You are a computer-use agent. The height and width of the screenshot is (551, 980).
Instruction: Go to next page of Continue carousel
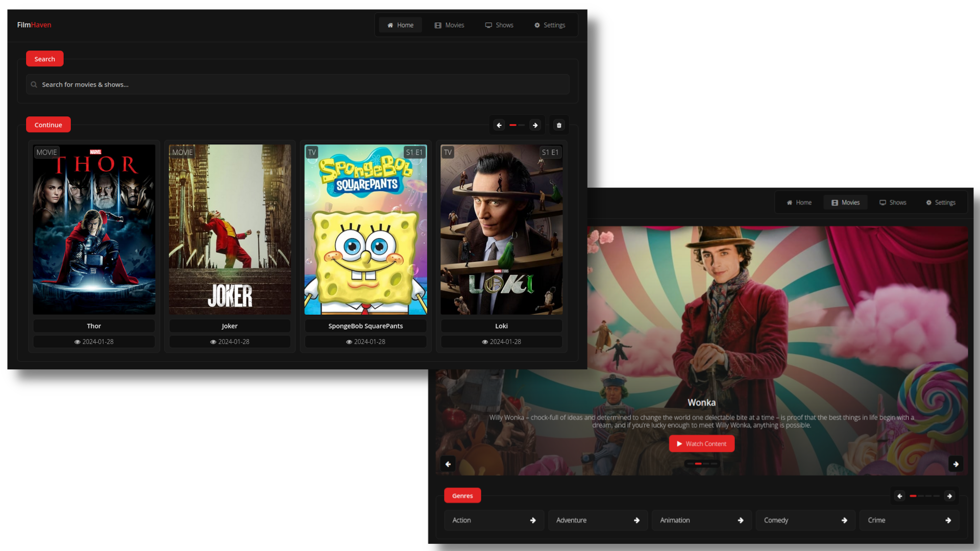coord(535,125)
